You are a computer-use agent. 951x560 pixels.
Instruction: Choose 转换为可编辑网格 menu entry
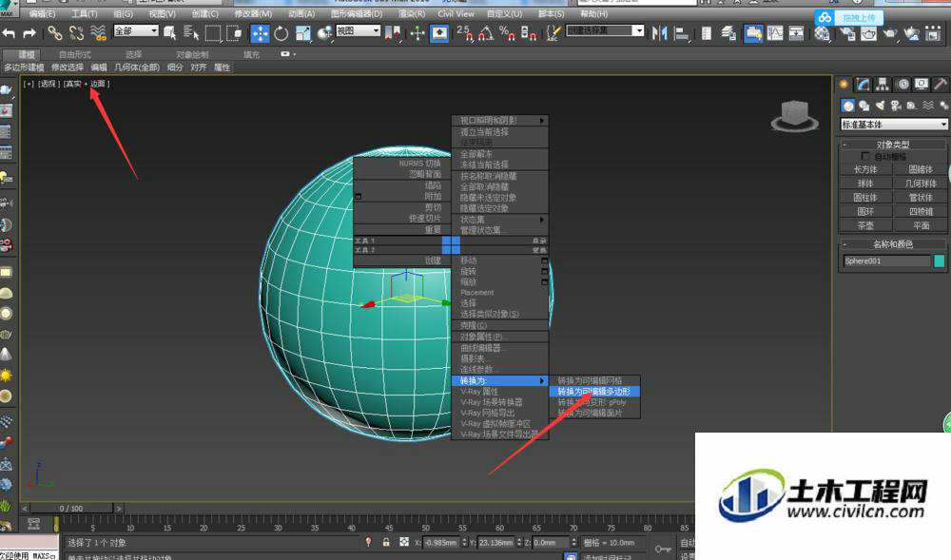point(594,380)
